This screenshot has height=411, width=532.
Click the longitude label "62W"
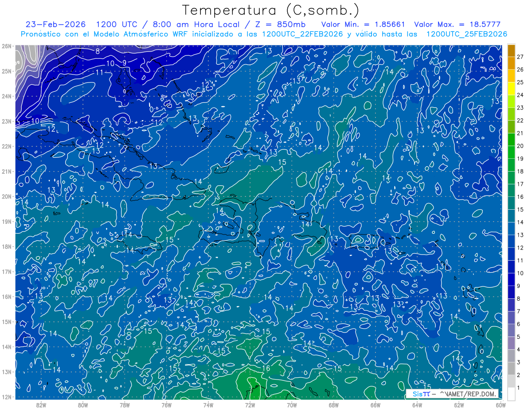[459, 405]
